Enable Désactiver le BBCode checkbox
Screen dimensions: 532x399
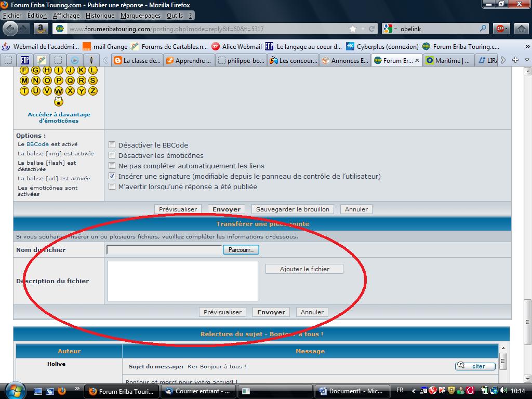[112, 145]
